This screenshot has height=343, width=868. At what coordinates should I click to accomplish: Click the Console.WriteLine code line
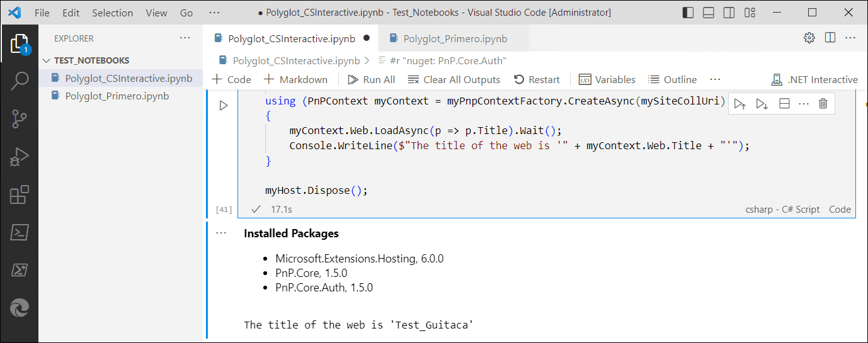click(520, 145)
